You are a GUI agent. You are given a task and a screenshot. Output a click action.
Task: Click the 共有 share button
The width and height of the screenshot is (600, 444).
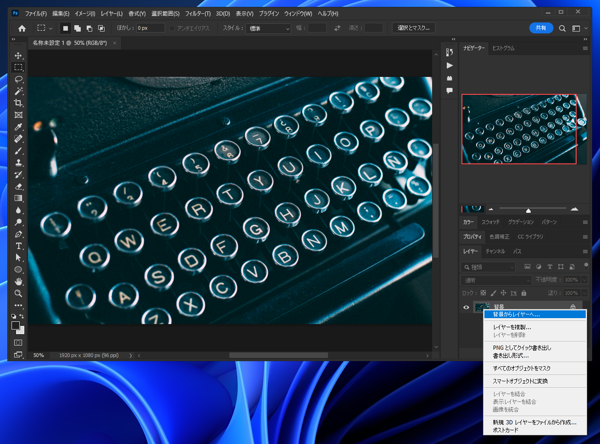(541, 28)
